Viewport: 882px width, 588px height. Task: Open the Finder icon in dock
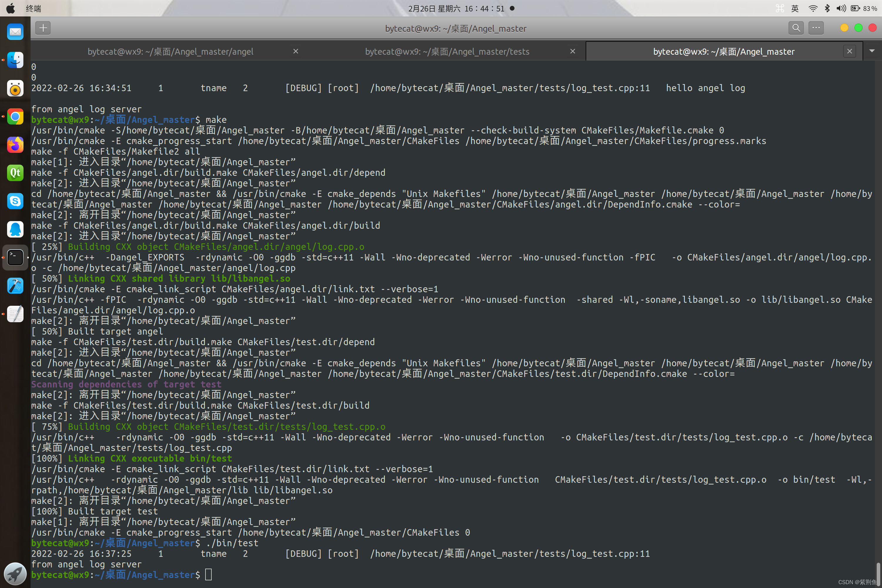(x=15, y=60)
